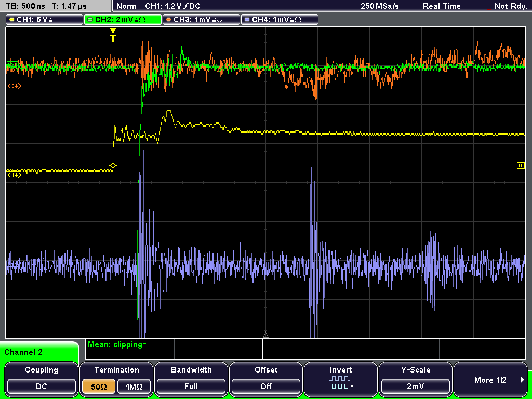Click the CH3 orange color dot

pyautogui.click(x=169, y=20)
